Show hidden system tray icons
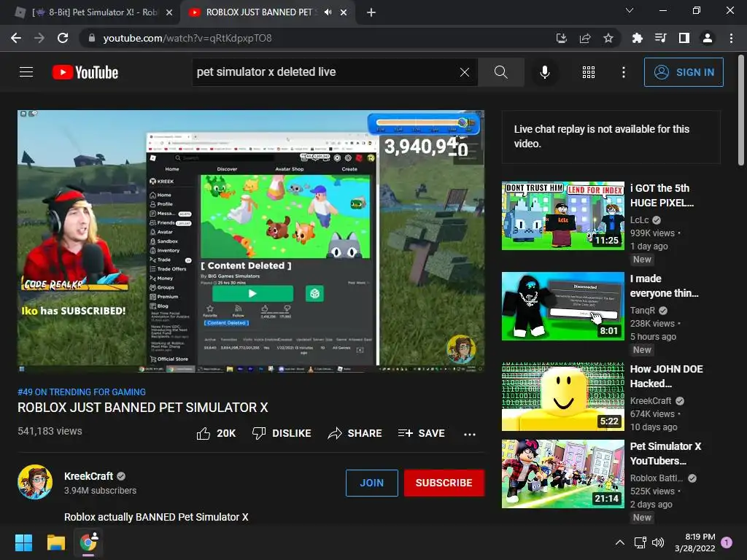The height and width of the screenshot is (560, 747). [620, 542]
